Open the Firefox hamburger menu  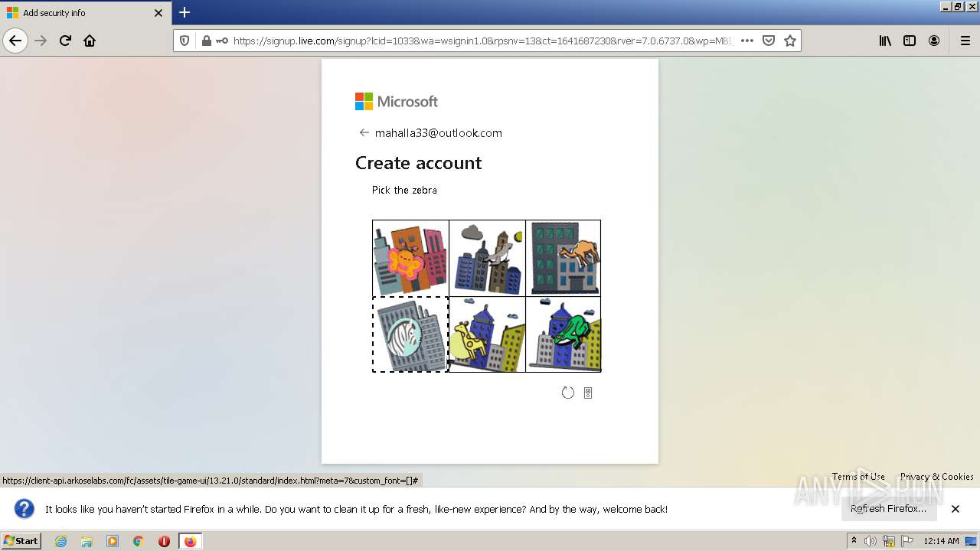coord(965,41)
